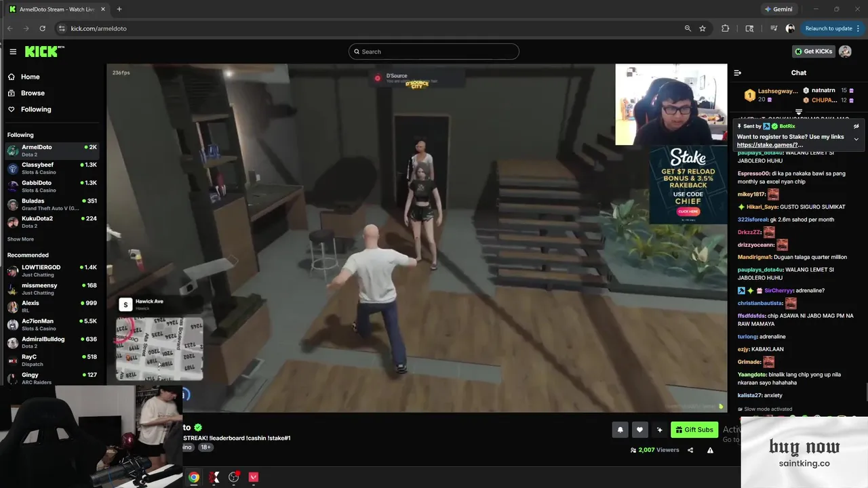The height and width of the screenshot is (488, 868).
Task: Click the Stake promo banner on stream
Action: click(688, 184)
